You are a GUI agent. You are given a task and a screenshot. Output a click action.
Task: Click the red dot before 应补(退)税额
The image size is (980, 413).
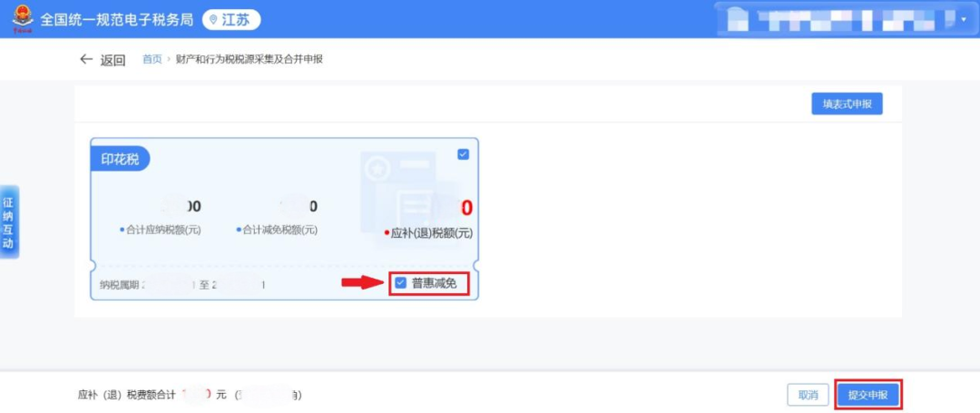click(387, 233)
